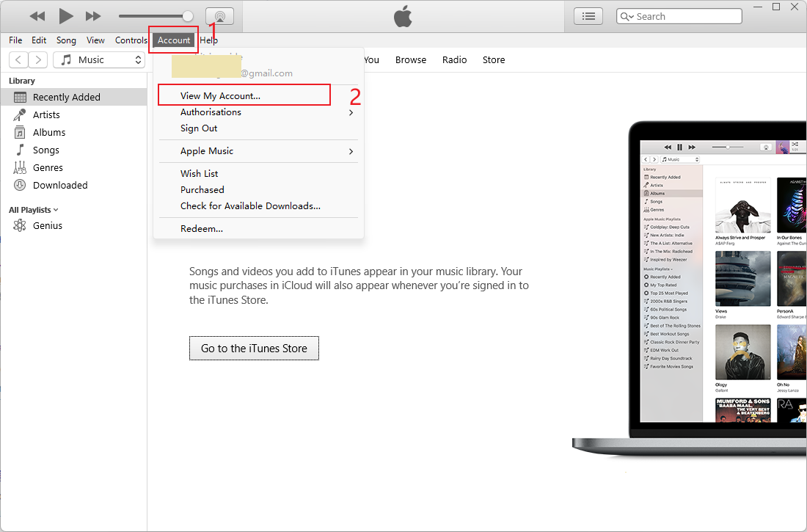Start playback with the Play button
The image size is (807, 532).
click(65, 16)
